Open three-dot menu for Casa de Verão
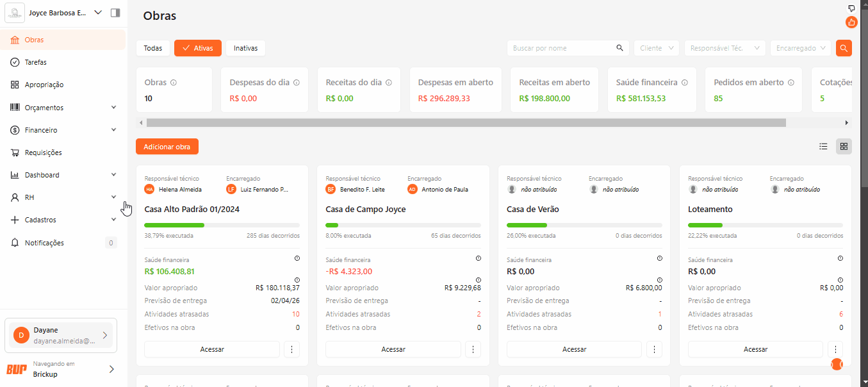Viewport: 868px width, 387px height. coord(654,349)
